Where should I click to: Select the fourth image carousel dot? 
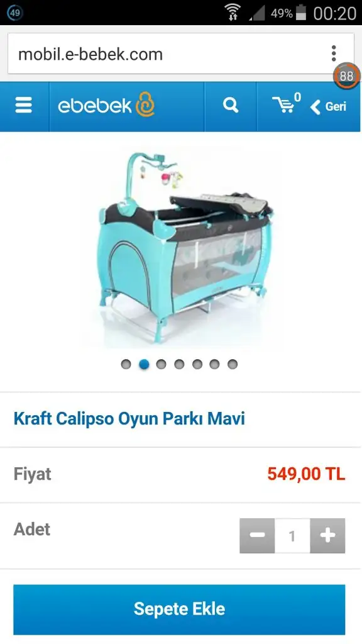click(179, 364)
